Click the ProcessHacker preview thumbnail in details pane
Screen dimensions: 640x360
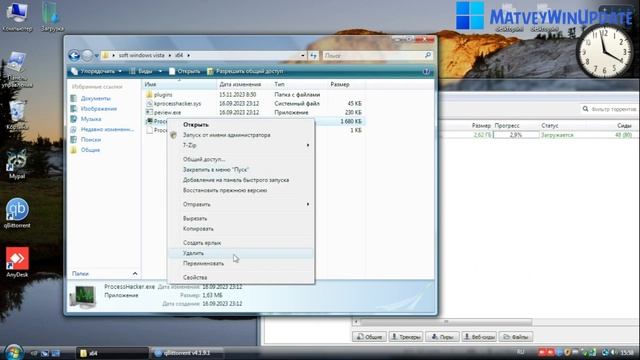(x=82, y=297)
